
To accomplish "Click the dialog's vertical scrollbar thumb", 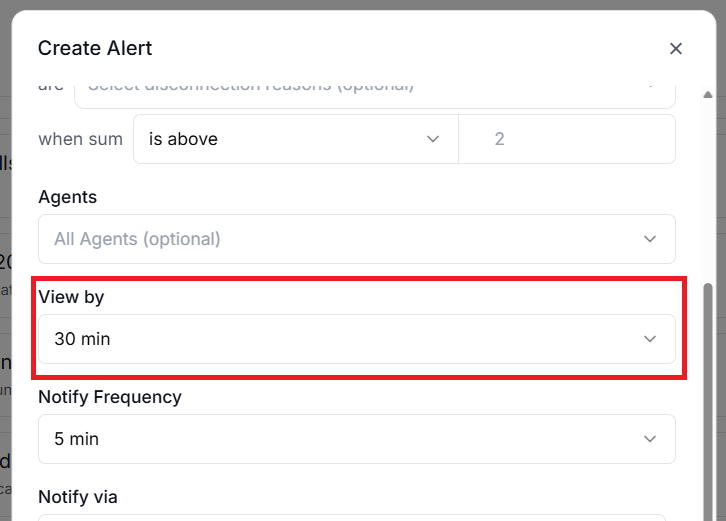I will (709, 400).
